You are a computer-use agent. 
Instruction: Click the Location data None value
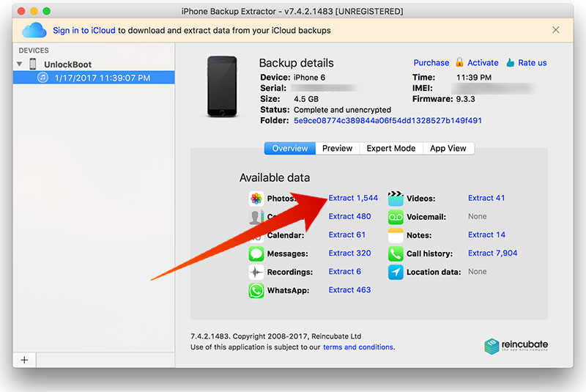478,272
